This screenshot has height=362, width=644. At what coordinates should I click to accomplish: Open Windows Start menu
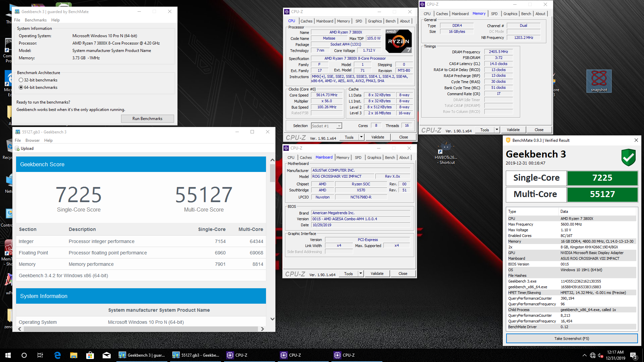pyautogui.click(x=8, y=355)
